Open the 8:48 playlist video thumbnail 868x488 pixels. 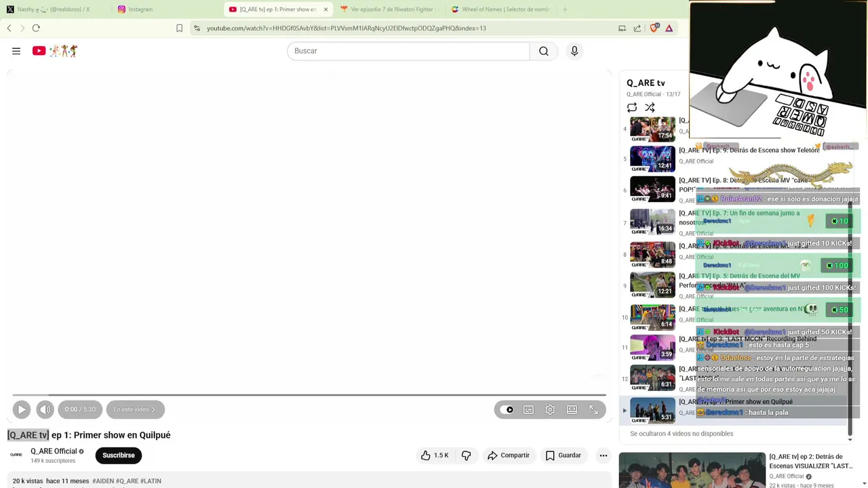(x=652, y=254)
